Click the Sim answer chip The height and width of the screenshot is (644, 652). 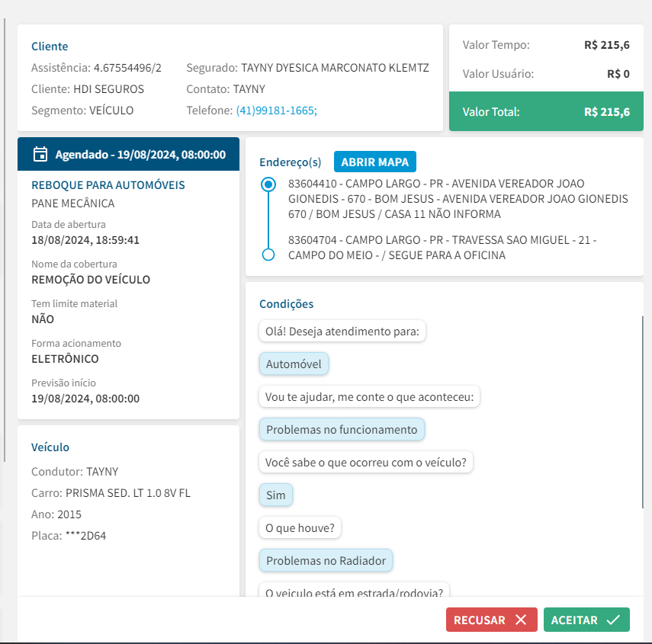tap(276, 495)
